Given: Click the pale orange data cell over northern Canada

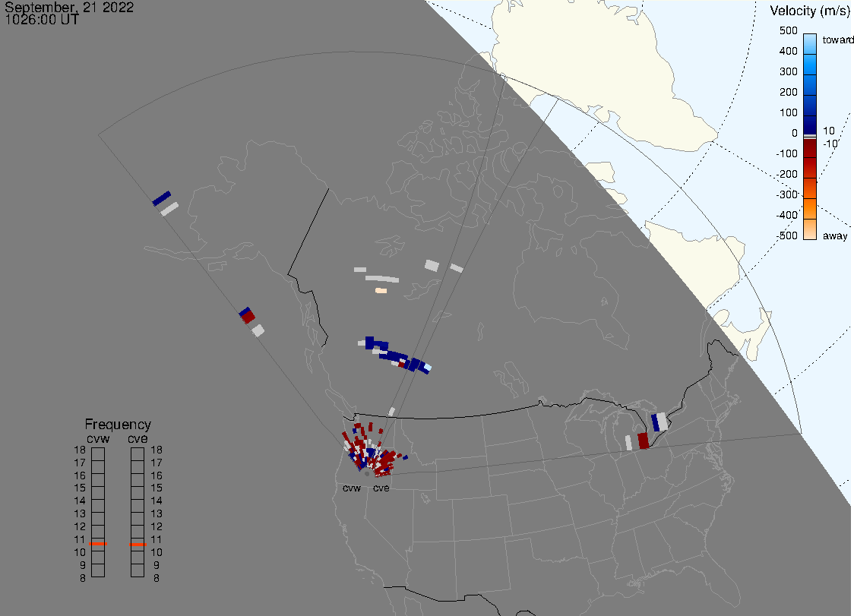Looking at the screenshot, I should point(381,291).
